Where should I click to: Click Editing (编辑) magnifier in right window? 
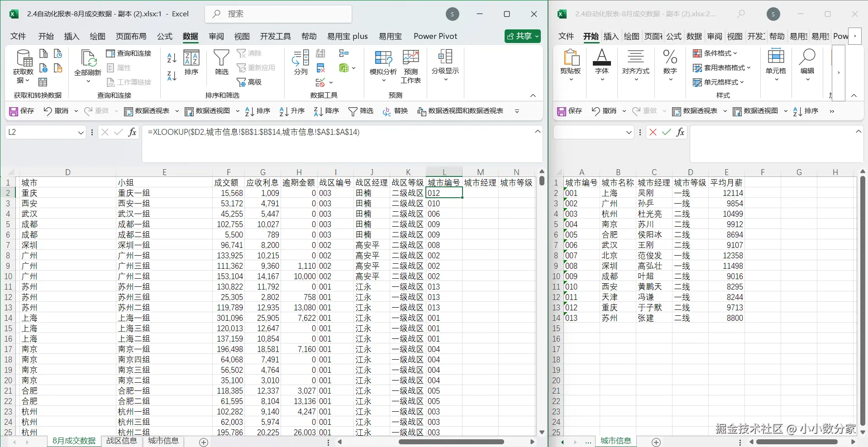807,66
